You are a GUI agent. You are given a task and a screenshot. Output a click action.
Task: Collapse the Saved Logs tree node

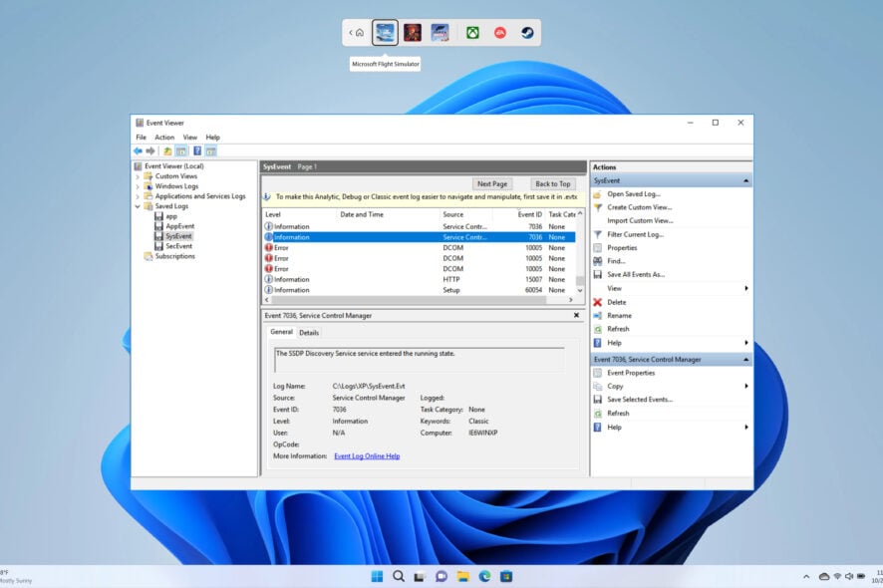[138, 206]
